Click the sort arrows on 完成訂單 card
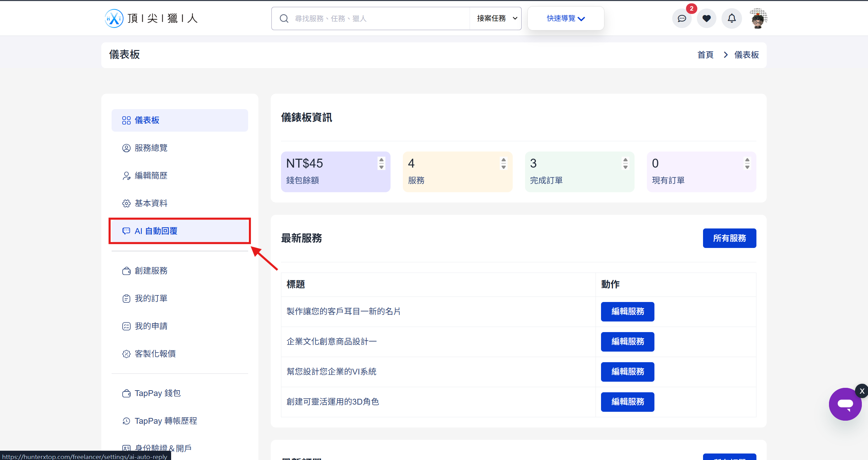The image size is (868, 460). pyautogui.click(x=625, y=163)
